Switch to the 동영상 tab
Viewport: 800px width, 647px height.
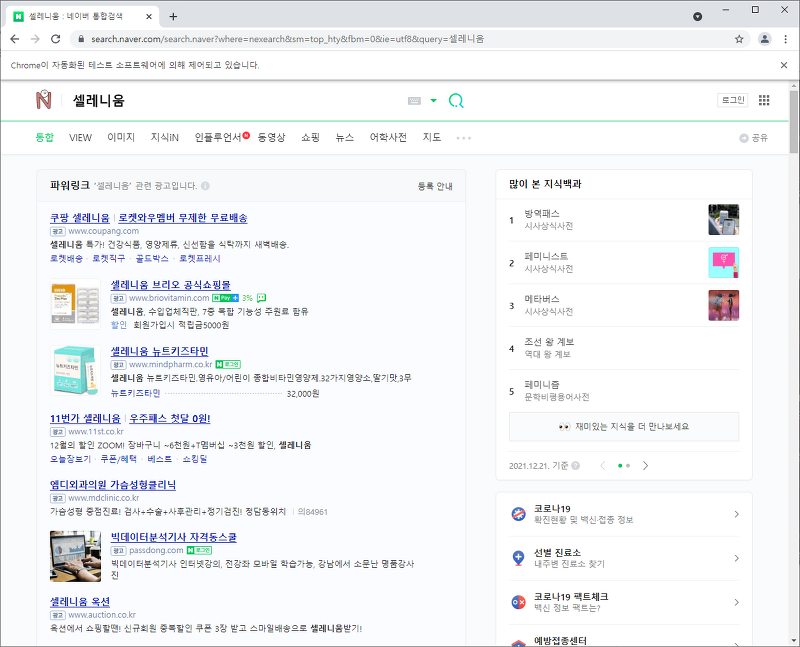pyautogui.click(x=271, y=137)
